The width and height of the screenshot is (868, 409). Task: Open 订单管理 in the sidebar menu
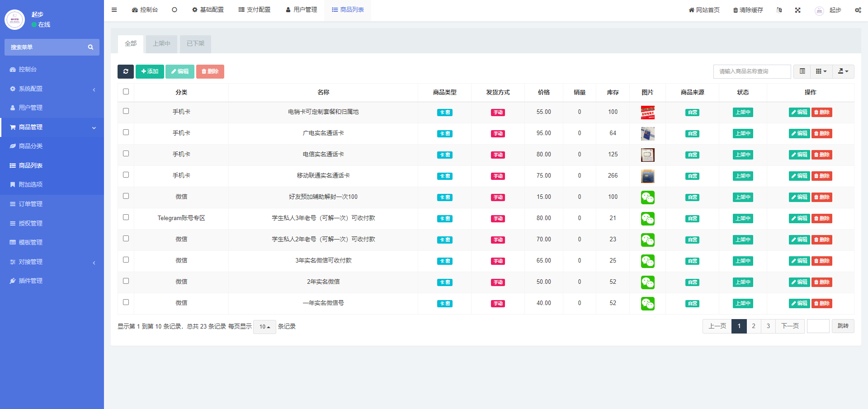click(x=31, y=204)
